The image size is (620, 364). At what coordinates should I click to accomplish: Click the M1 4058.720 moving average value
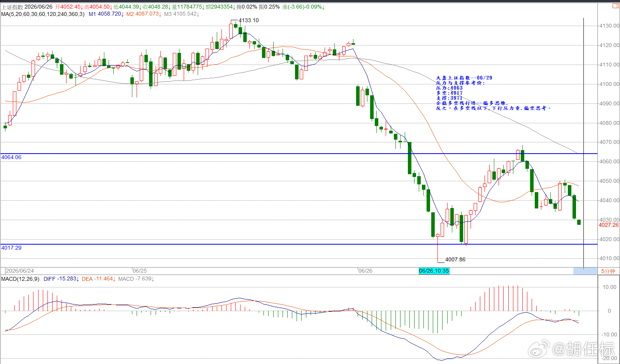[x=106, y=14]
